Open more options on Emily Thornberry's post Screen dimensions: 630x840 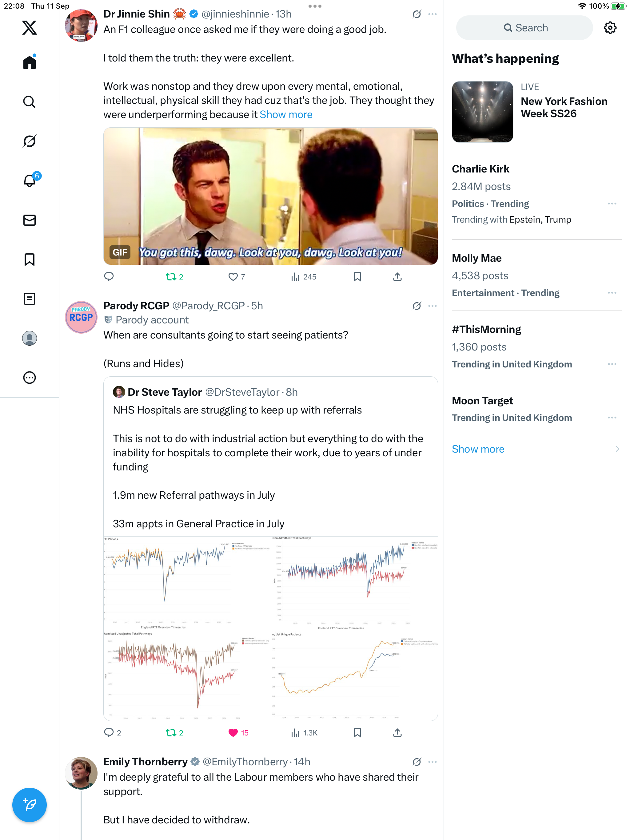coord(433,762)
